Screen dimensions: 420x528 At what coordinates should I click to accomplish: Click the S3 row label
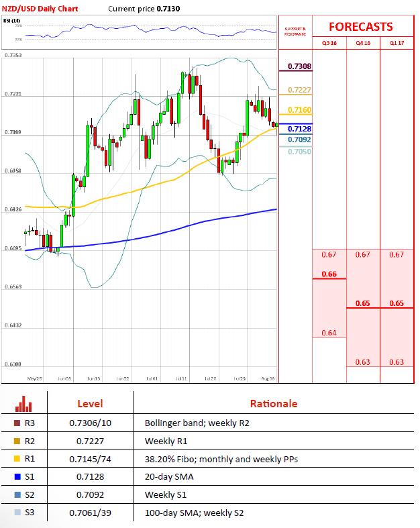pyautogui.click(x=30, y=513)
